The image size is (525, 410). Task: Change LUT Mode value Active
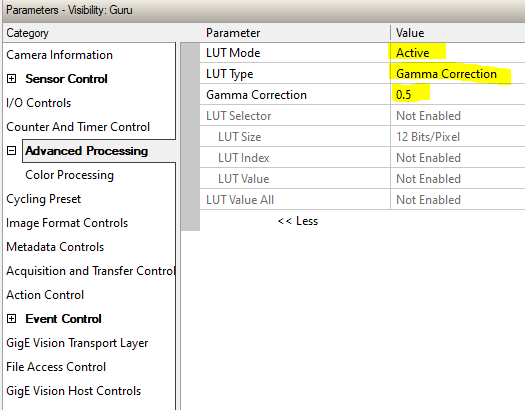[457, 53]
